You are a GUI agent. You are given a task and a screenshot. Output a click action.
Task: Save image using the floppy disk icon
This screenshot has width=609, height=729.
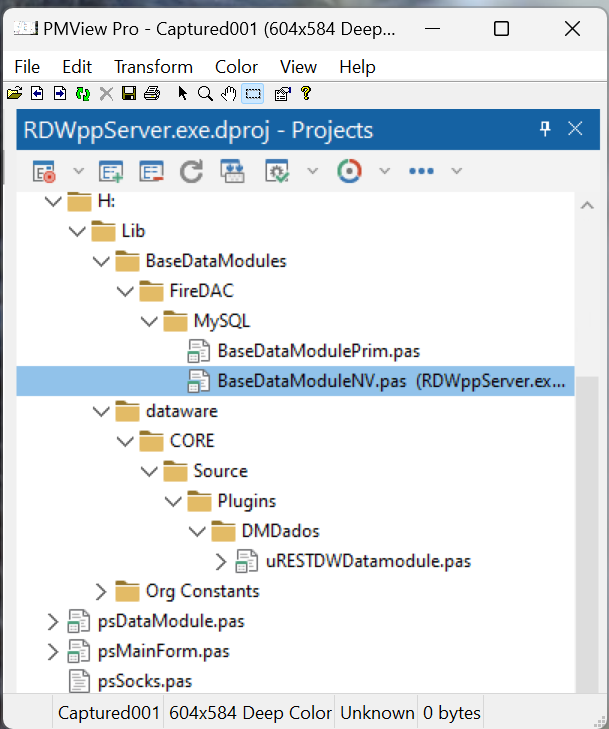[129, 94]
